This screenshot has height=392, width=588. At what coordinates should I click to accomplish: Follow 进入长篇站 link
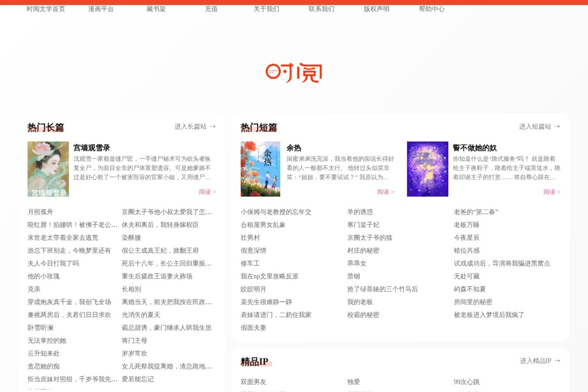195,126
